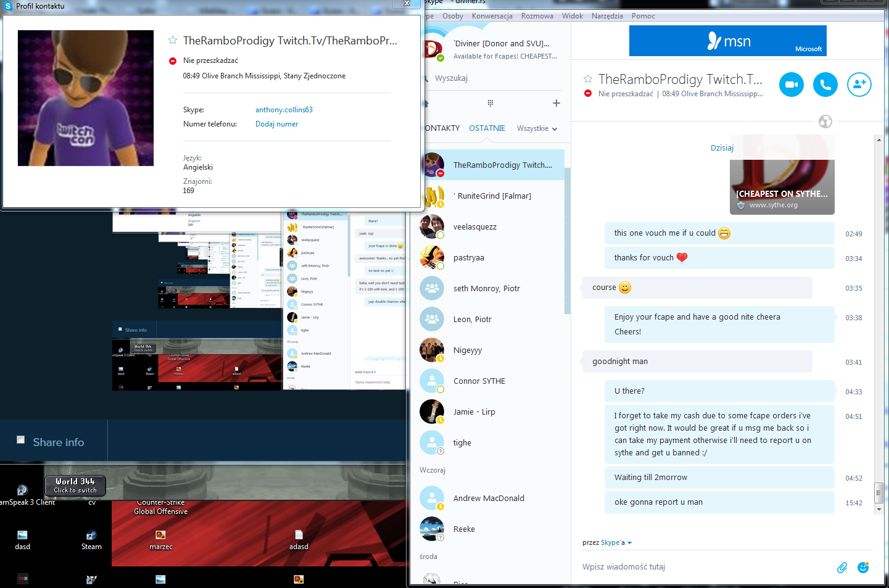Click the contact's profile picture in Profil kontaktu

[x=86, y=98]
